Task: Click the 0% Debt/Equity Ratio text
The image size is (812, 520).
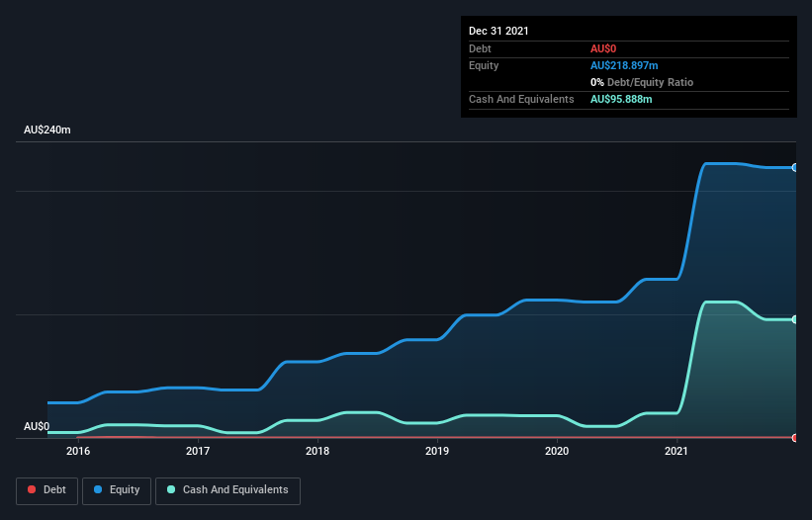Action: click(x=642, y=82)
